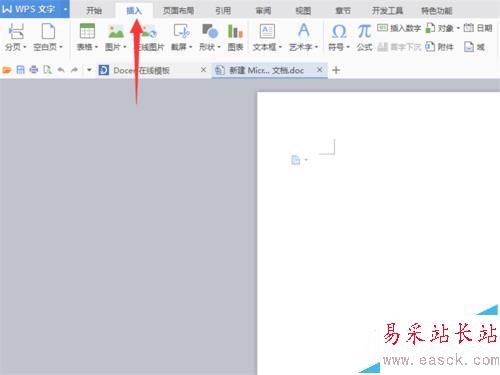
Task: Expand the 符号 dropdown arrow
Action: 348,47
